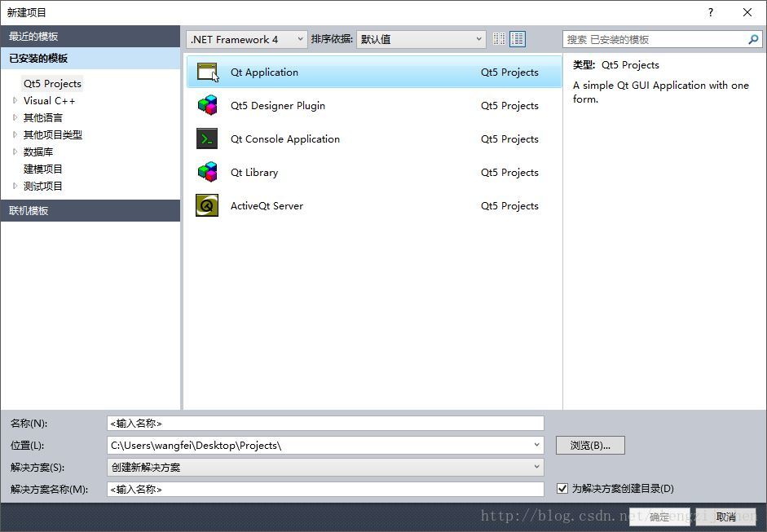
Task: Expand the 其他项目类型 tree node
Action: (15, 134)
